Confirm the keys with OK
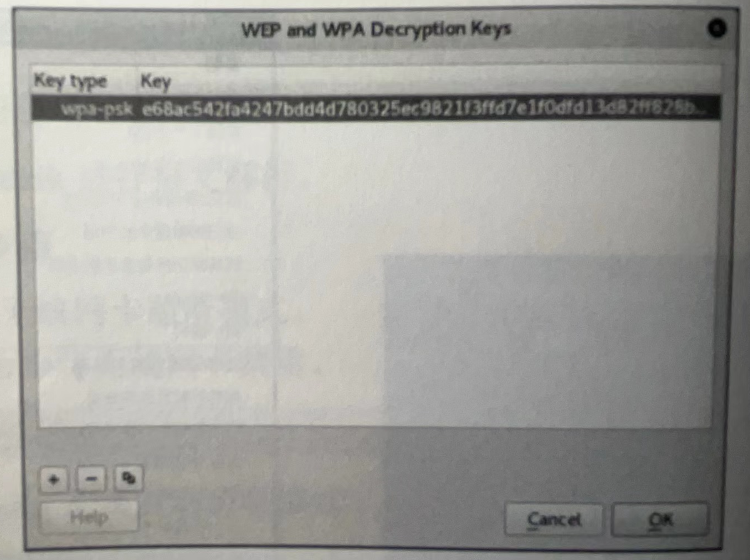Viewport: 750px width, 560px height. click(x=660, y=519)
